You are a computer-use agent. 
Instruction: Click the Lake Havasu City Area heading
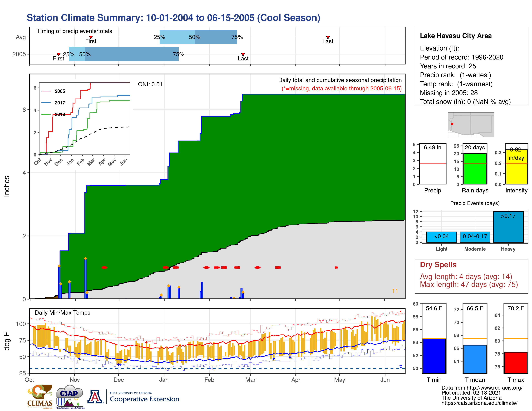tap(456, 36)
